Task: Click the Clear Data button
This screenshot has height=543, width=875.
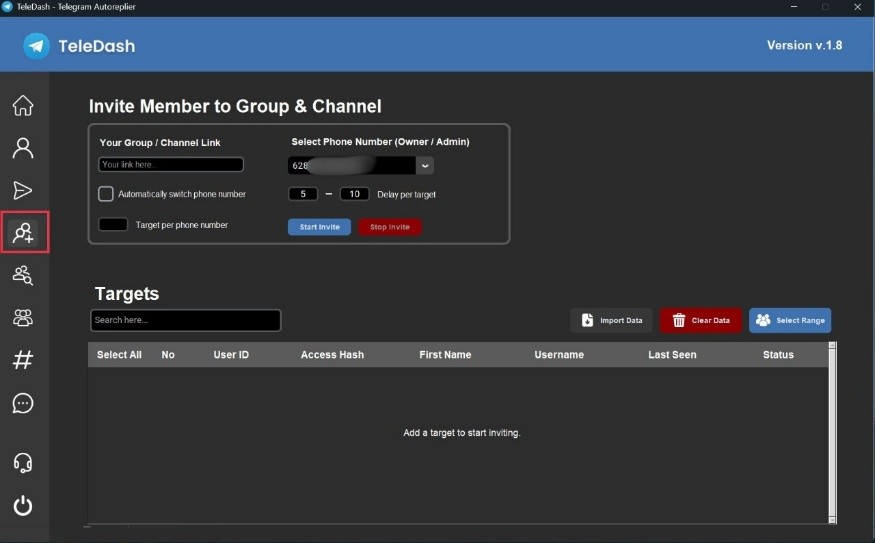Action: (x=700, y=320)
